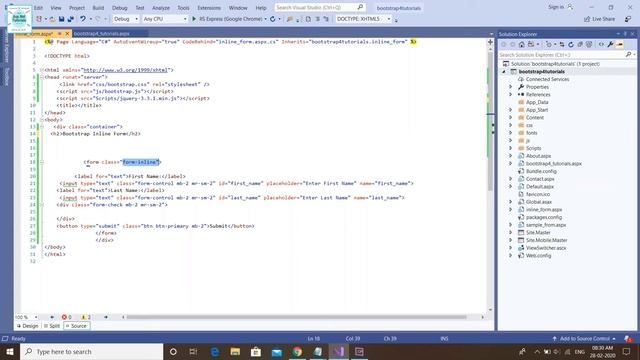Close the inline_form.aspx tab
640x360 pixels.
(67, 33)
